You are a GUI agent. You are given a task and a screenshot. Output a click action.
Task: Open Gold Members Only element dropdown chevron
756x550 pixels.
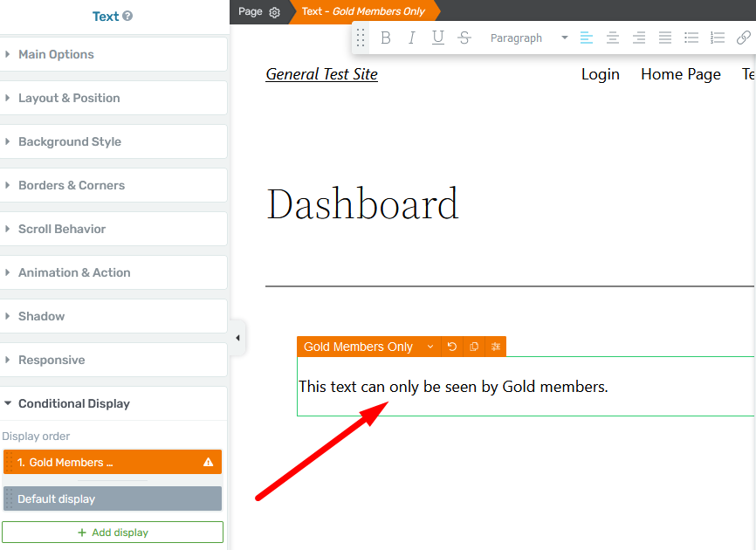click(430, 347)
